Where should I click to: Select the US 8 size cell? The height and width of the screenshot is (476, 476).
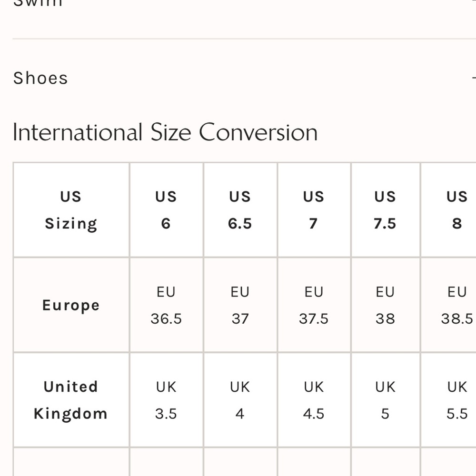(456, 210)
